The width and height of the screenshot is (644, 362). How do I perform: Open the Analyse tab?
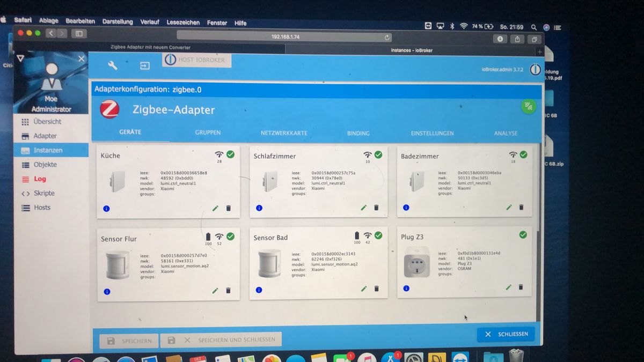[506, 133]
